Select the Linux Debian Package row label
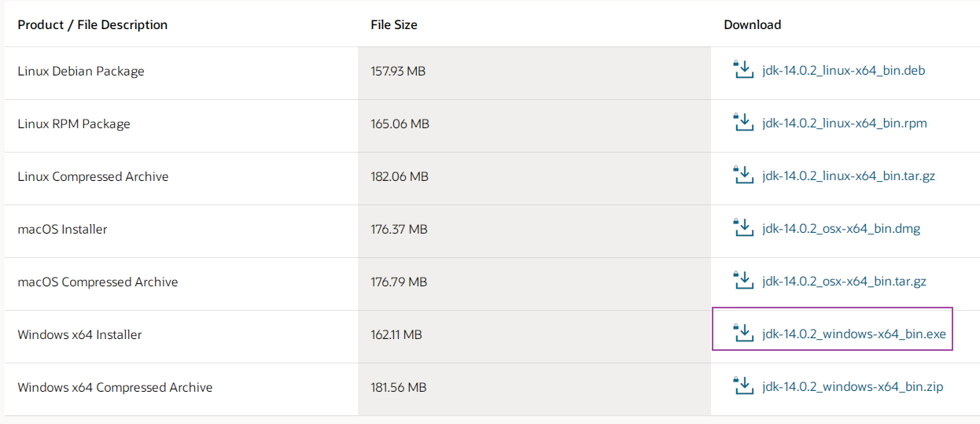The image size is (980, 424). tap(81, 71)
